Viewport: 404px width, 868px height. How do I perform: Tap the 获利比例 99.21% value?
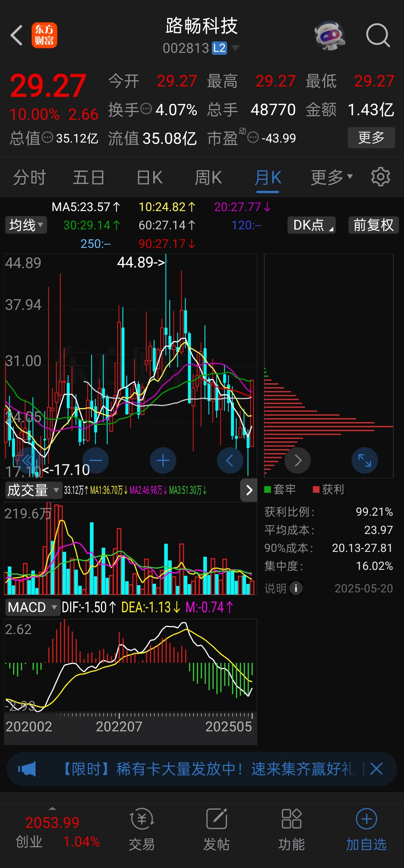[374, 511]
